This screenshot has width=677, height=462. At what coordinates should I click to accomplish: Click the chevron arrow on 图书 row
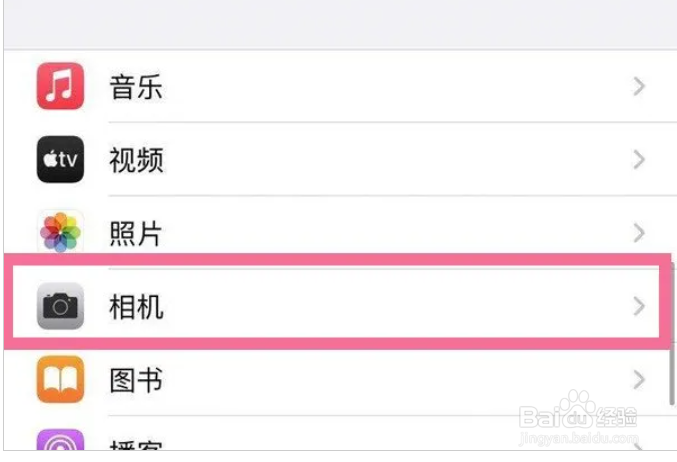point(639,380)
